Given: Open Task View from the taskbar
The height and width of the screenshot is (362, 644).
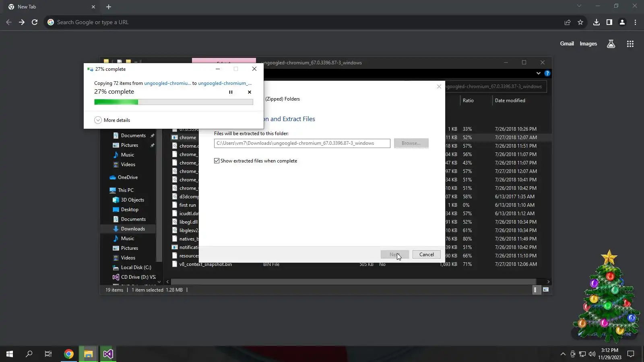Looking at the screenshot, I should click(x=48, y=354).
